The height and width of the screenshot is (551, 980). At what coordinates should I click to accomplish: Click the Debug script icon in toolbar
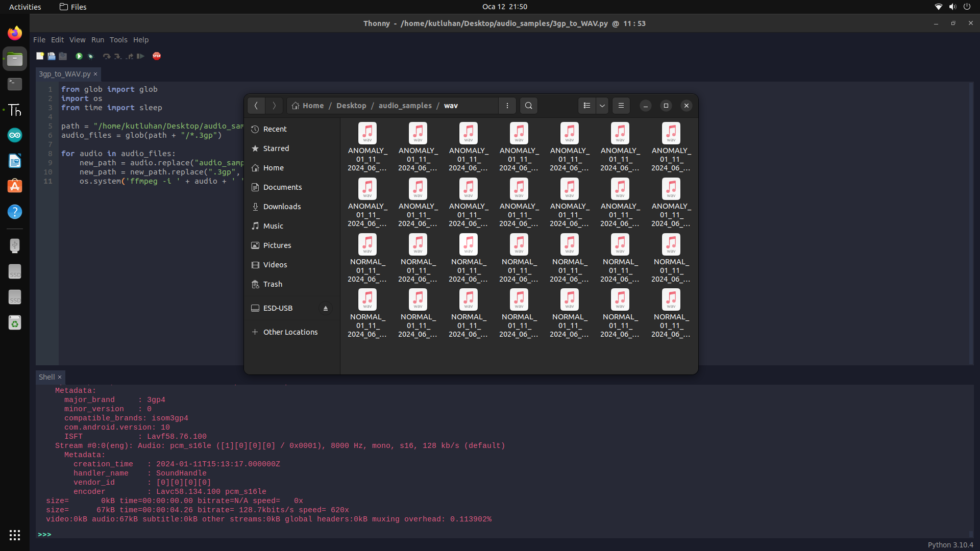[x=90, y=56]
